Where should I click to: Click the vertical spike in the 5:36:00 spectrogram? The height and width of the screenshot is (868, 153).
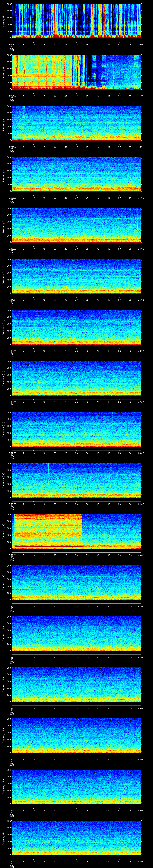pyautogui.click(x=111, y=367)
